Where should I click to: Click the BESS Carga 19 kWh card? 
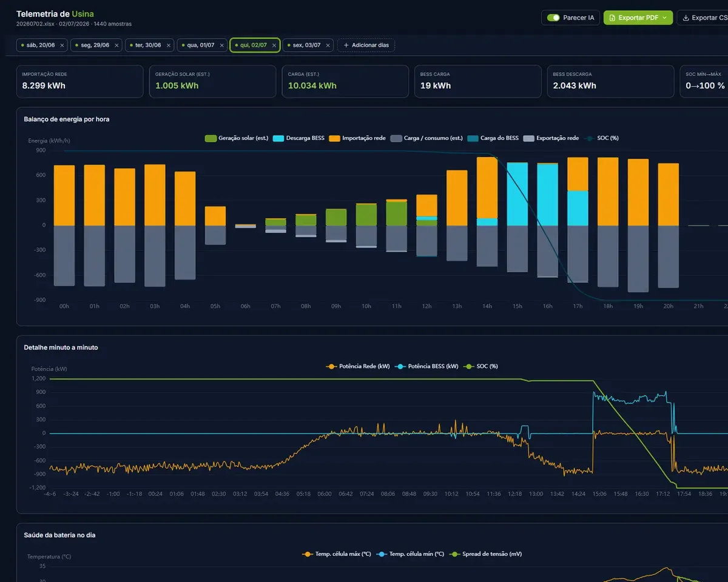point(478,81)
